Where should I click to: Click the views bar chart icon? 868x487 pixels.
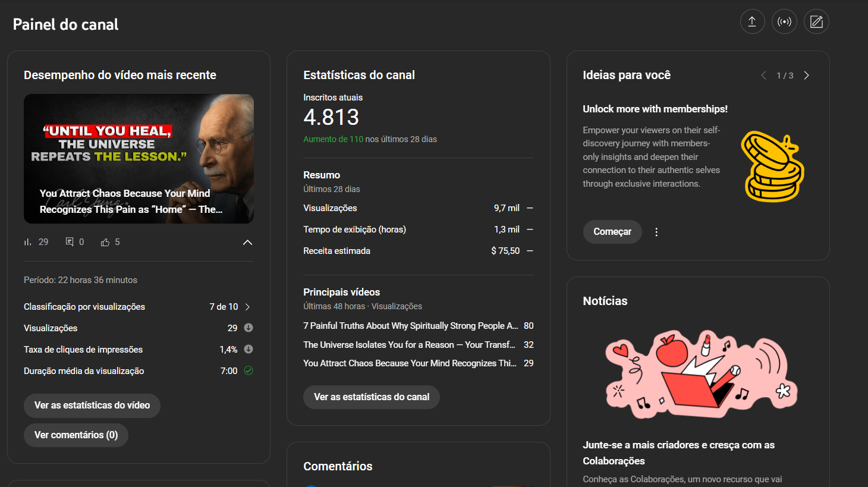click(x=27, y=242)
